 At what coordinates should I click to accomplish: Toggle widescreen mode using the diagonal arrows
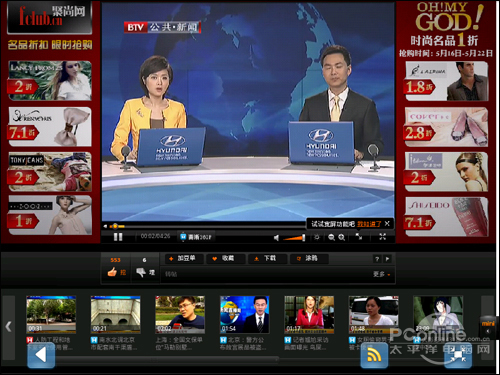click(359, 237)
